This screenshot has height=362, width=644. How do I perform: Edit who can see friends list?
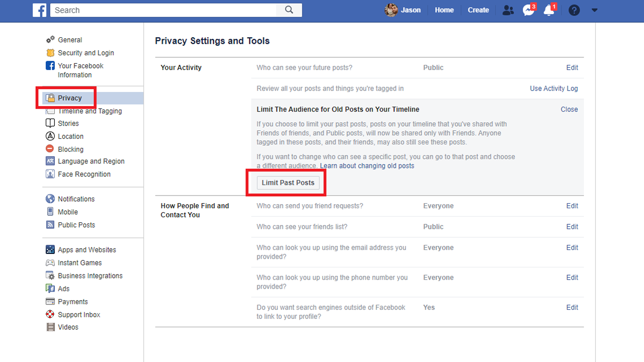[572, 227]
